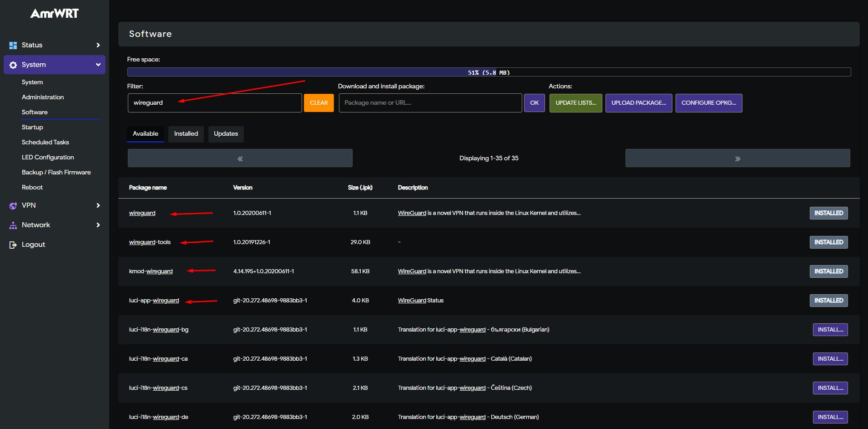Viewport: 868px width, 429px height.
Task: Install luci-i18n-wireguard-de German translation
Action: tap(830, 417)
